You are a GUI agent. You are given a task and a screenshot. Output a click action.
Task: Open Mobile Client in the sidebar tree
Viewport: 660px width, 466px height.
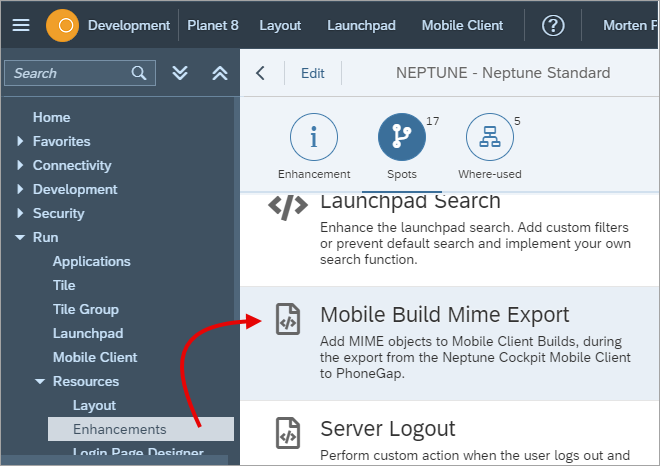click(95, 357)
